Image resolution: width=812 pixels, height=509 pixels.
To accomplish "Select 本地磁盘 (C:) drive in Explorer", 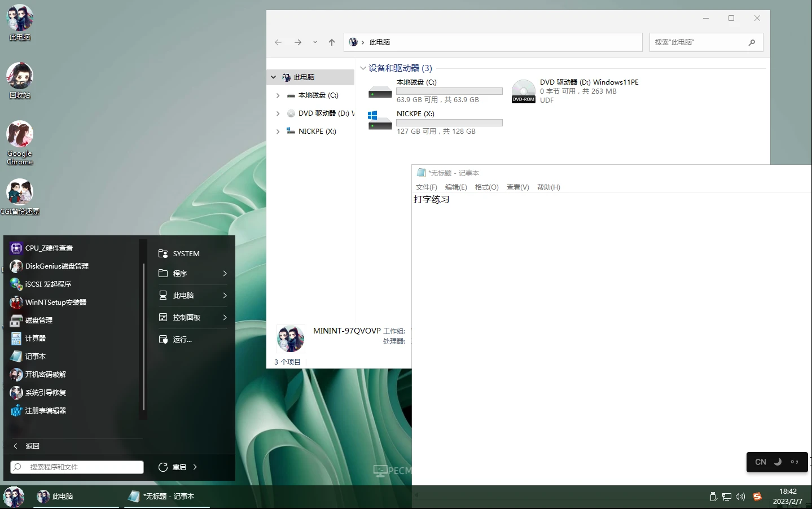I will [x=435, y=91].
